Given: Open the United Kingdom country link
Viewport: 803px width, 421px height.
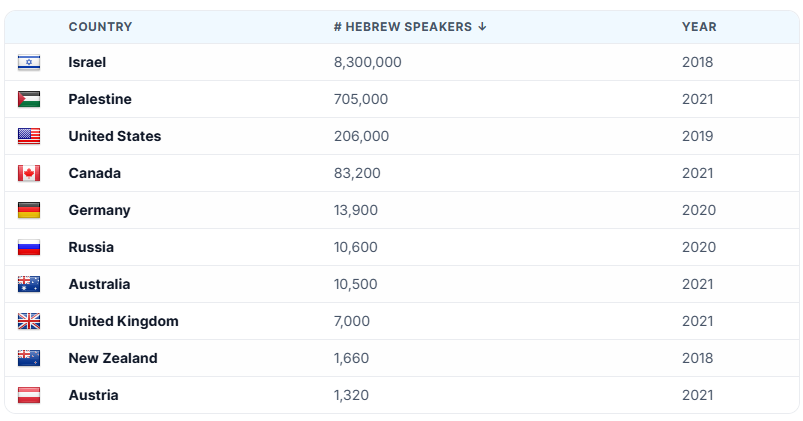Looking at the screenshot, I should pyautogui.click(x=123, y=321).
